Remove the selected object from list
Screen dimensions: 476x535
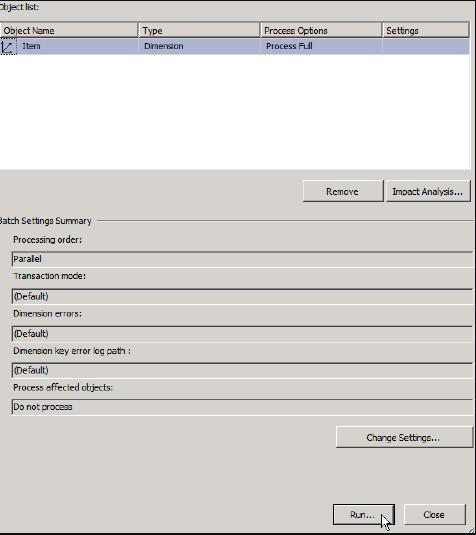pos(343,191)
